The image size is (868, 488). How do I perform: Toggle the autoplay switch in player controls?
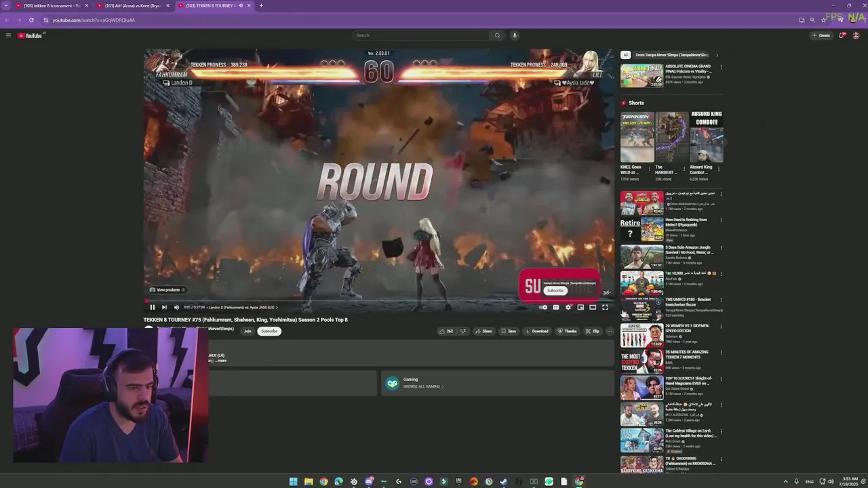tap(543, 307)
